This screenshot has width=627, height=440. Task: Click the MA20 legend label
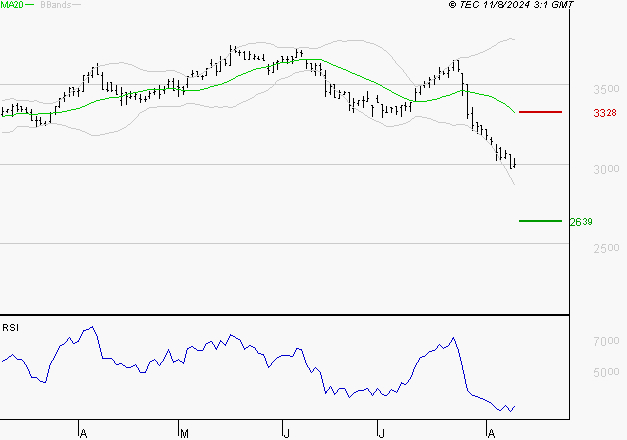12,5
